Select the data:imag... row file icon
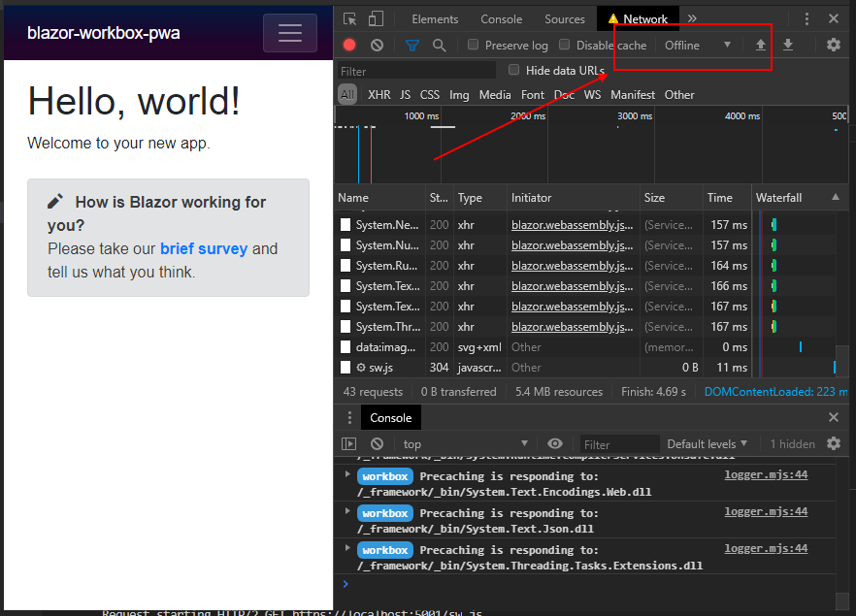856x616 pixels. [346, 347]
